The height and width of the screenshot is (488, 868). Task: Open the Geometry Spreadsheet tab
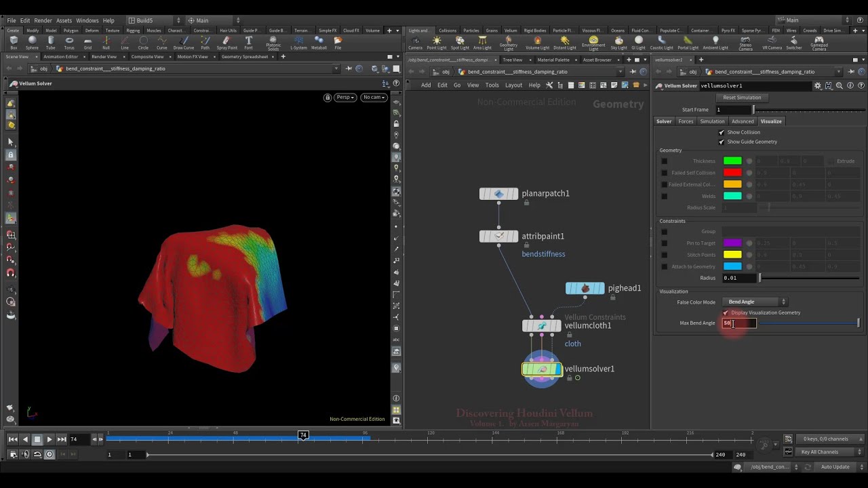point(245,57)
